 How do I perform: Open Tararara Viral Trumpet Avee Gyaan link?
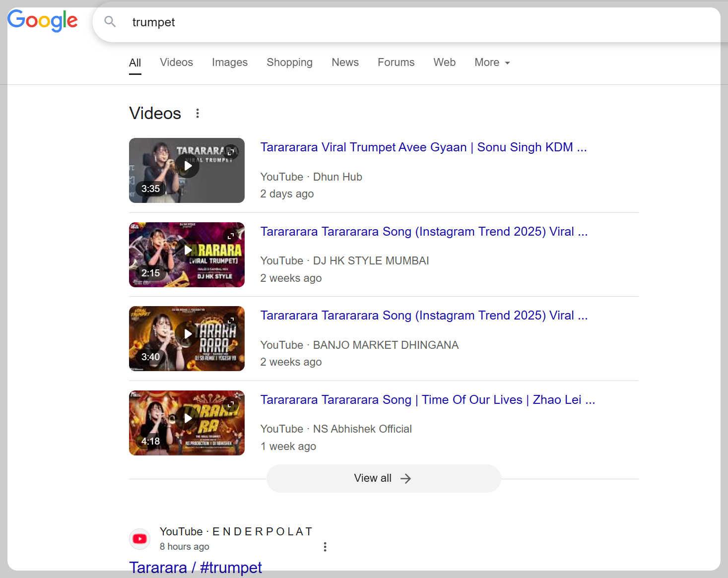point(423,147)
